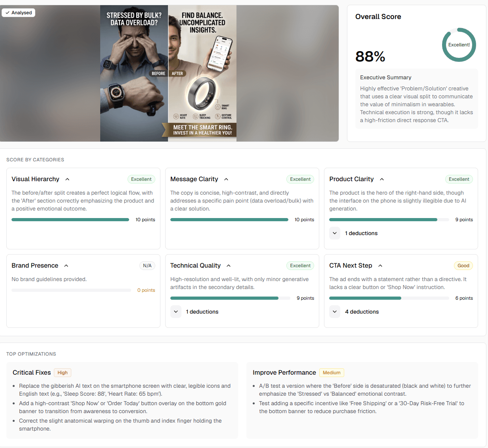Click Message Clarity 10 points value
The height and width of the screenshot is (448, 488).
tap(304, 220)
